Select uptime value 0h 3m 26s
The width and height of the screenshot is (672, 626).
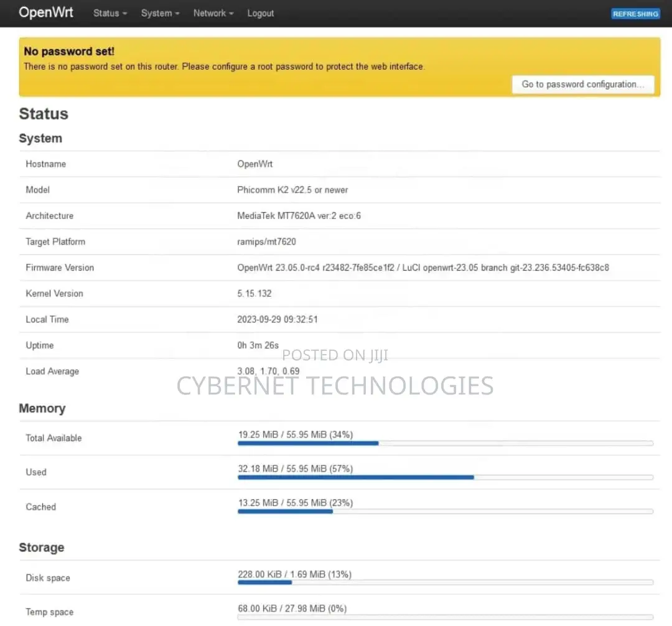pos(258,345)
